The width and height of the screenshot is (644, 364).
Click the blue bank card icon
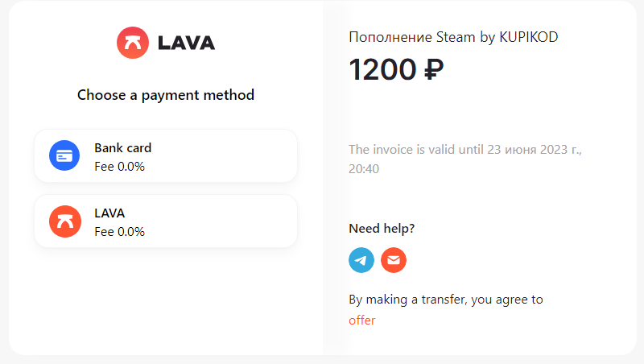64,155
